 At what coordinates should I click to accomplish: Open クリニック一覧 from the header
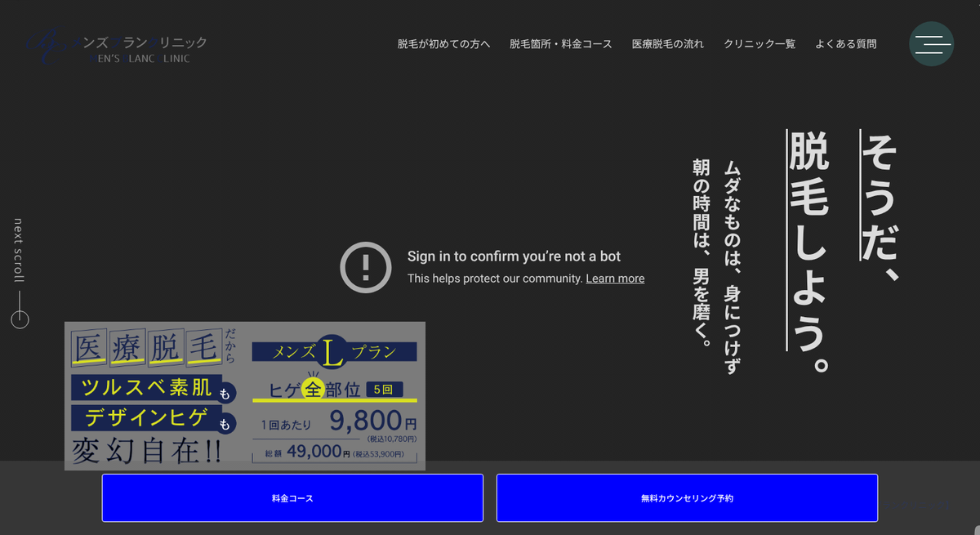click(759, 44)
